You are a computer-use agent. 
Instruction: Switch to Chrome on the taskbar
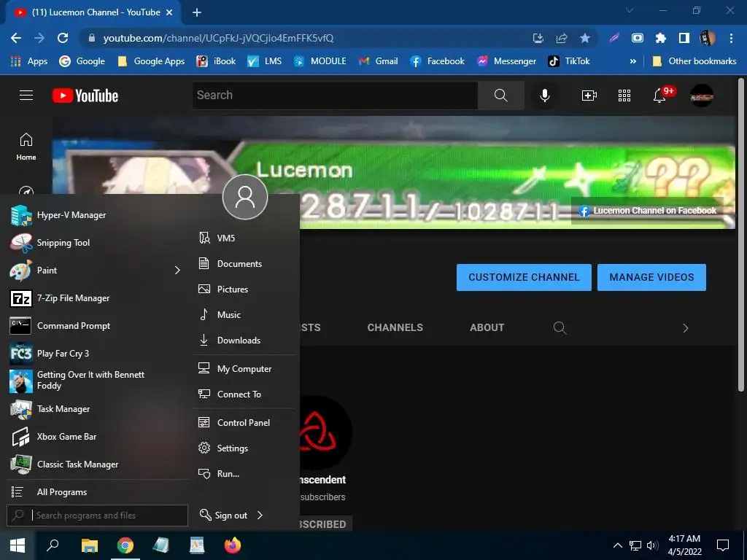[x=125, y=545]
